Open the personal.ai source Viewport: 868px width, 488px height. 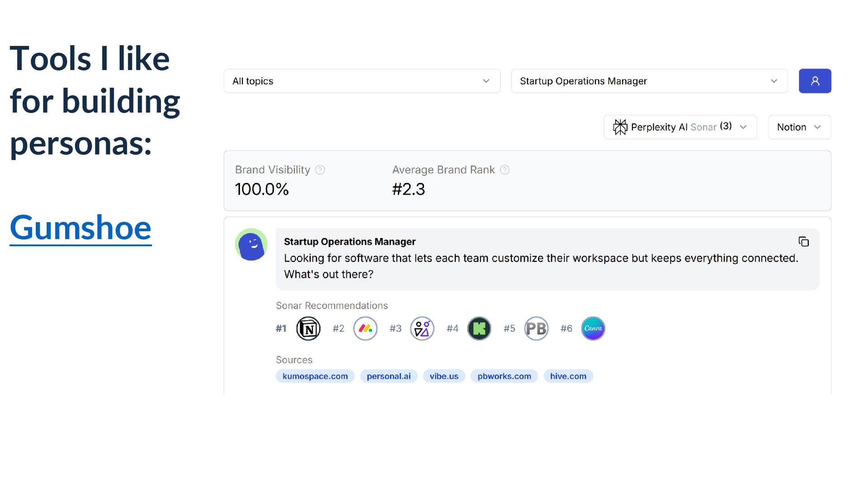pos(389,376)
